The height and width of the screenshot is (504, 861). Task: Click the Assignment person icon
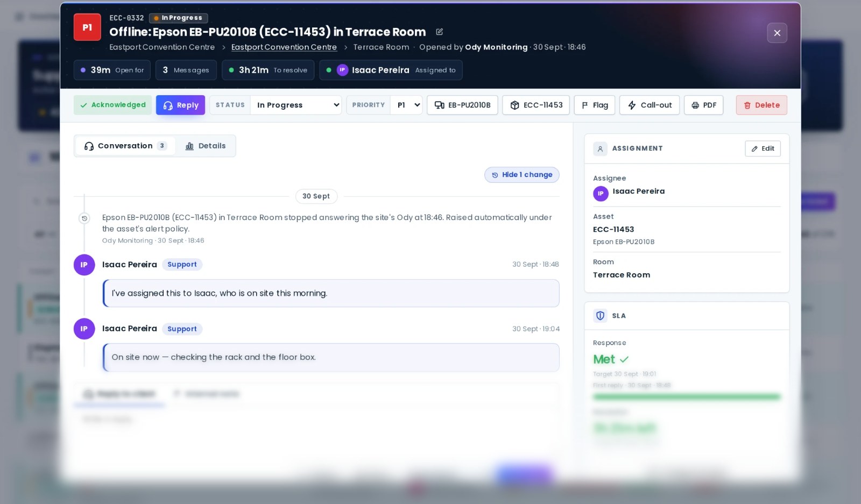coord(600,148)
